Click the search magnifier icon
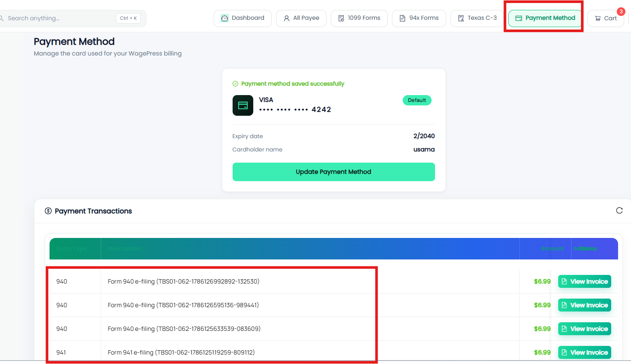Viewport: 631px width, 364px height. coord(2,18)
